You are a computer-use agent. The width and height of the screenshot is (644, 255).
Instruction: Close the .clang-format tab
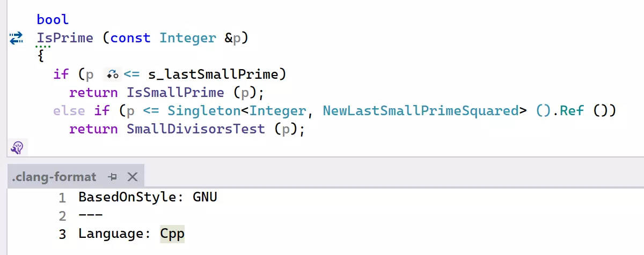(x=132, y=177)
